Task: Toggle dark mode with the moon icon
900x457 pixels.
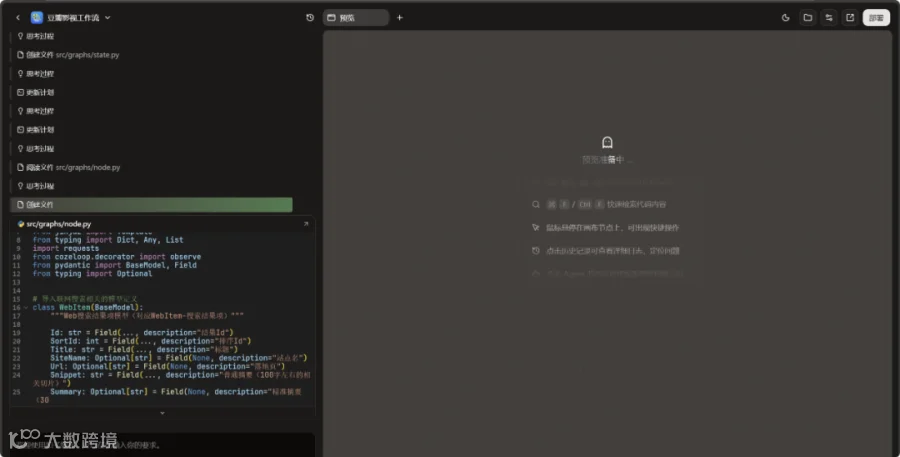Action: coord(786,18)
